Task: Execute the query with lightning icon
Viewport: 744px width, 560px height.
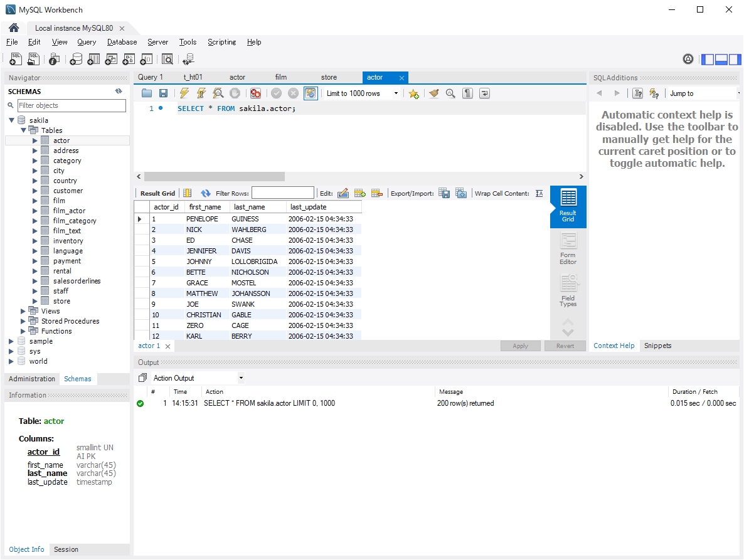Action: (x=184, y=93)
